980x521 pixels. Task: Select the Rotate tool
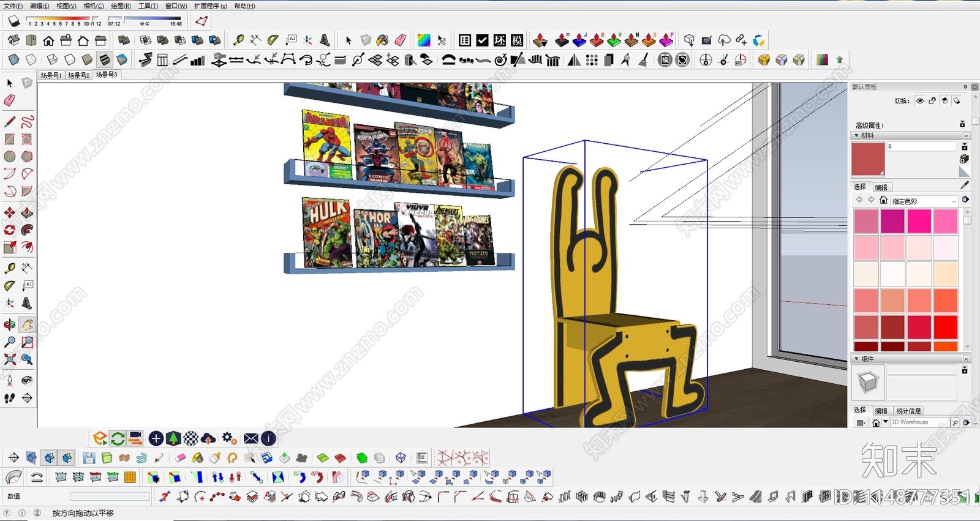coord(10,230)
